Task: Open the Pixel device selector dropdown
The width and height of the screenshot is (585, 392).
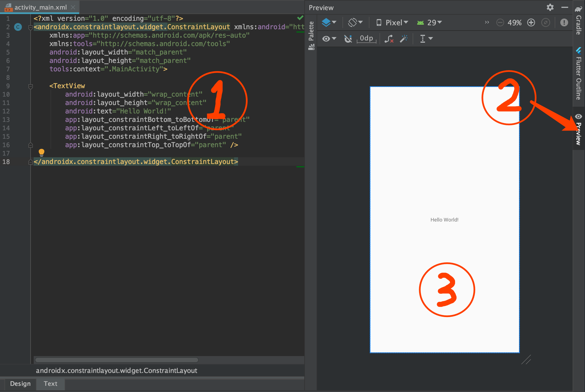Action: coord(392,22)
